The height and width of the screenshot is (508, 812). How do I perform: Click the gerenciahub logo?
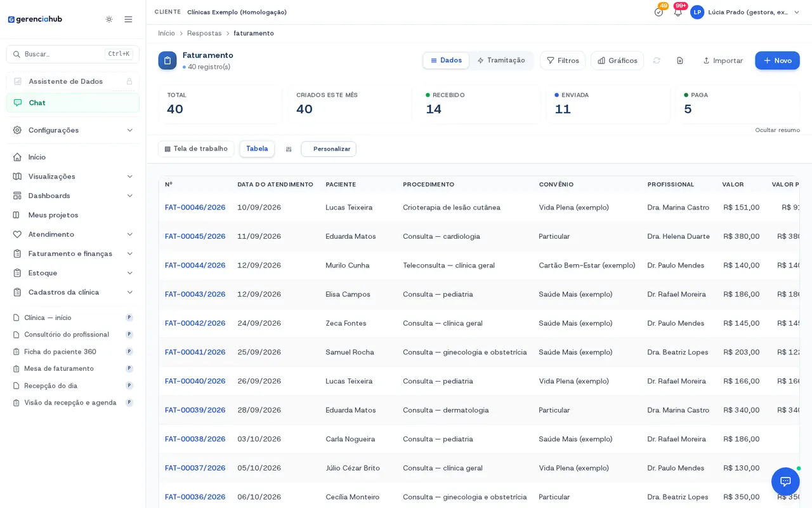coord(35,19)
